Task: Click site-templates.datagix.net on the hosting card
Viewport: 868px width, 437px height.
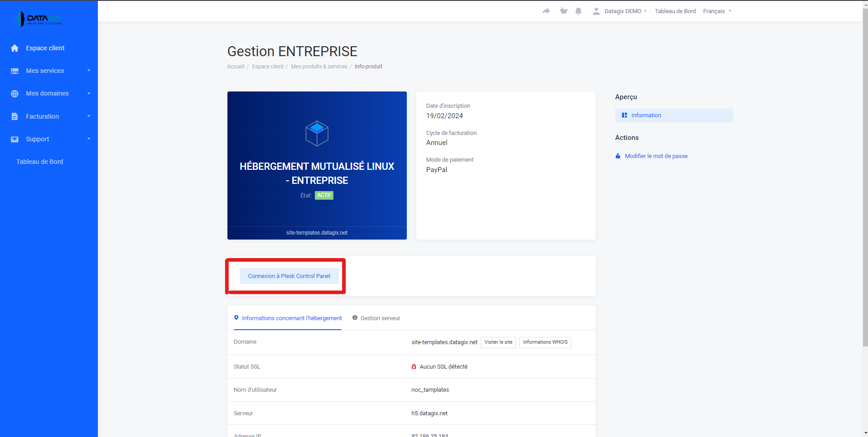Action: coord(317,233)
